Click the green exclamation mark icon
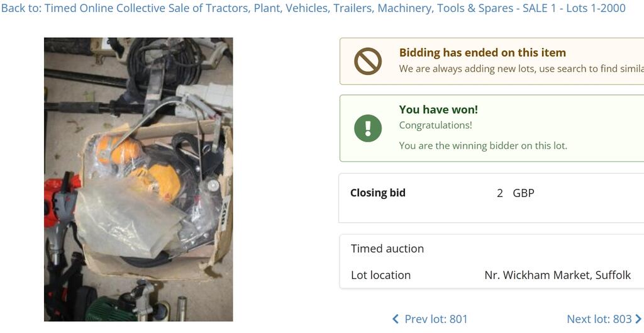The image size is (644, 333). 368,128
